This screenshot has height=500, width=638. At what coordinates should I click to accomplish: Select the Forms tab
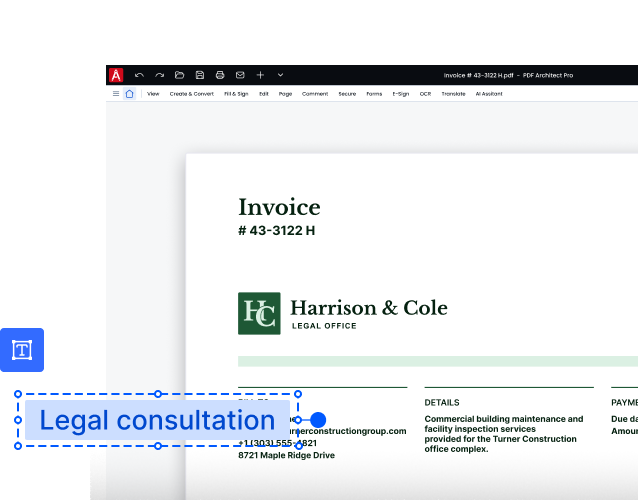pos(374,94)
